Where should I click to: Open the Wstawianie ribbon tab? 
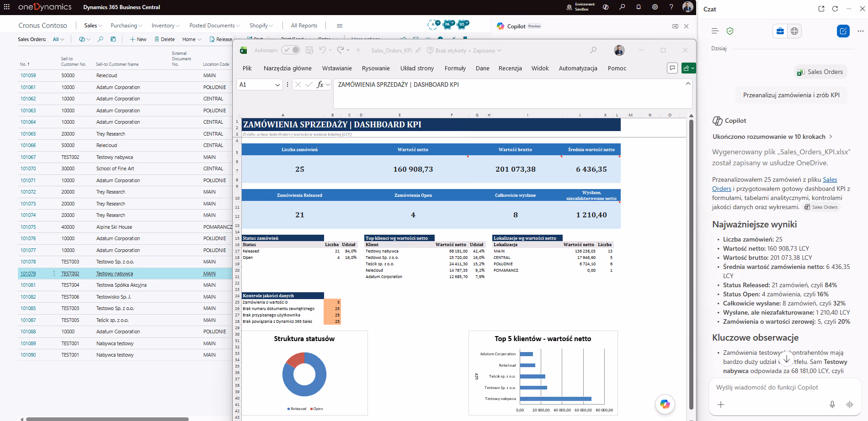[x=337, y=68]
